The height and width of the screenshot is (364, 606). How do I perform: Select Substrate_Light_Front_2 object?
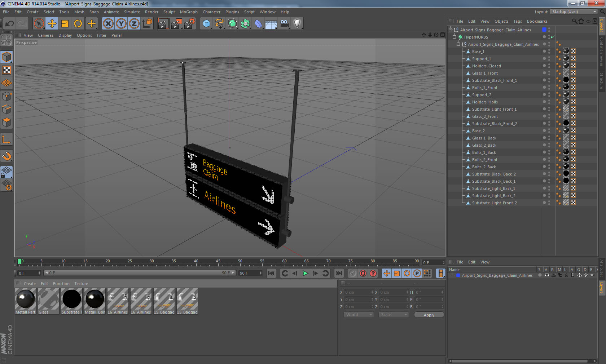(494, 203)
